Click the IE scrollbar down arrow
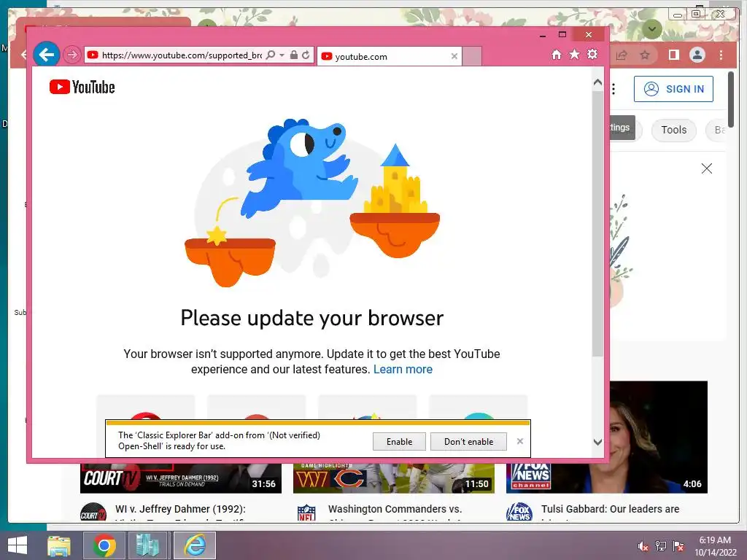The image size is (747, 560). tap(597, 443)
